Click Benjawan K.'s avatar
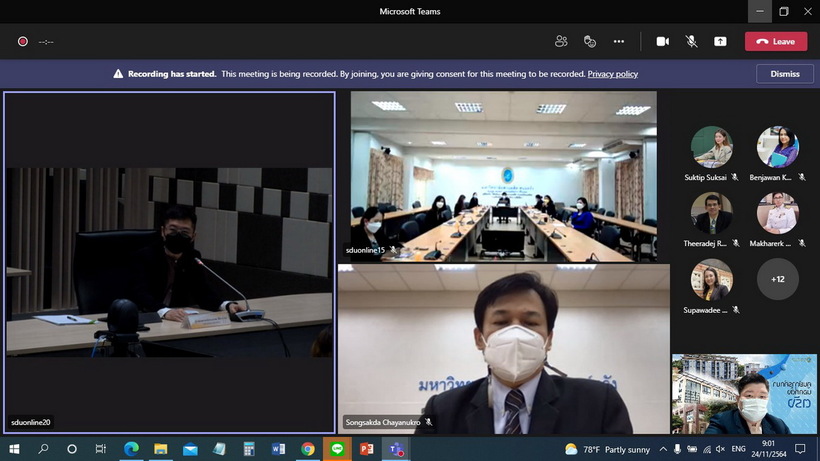820x461 pixels. (x=778, y=146)
